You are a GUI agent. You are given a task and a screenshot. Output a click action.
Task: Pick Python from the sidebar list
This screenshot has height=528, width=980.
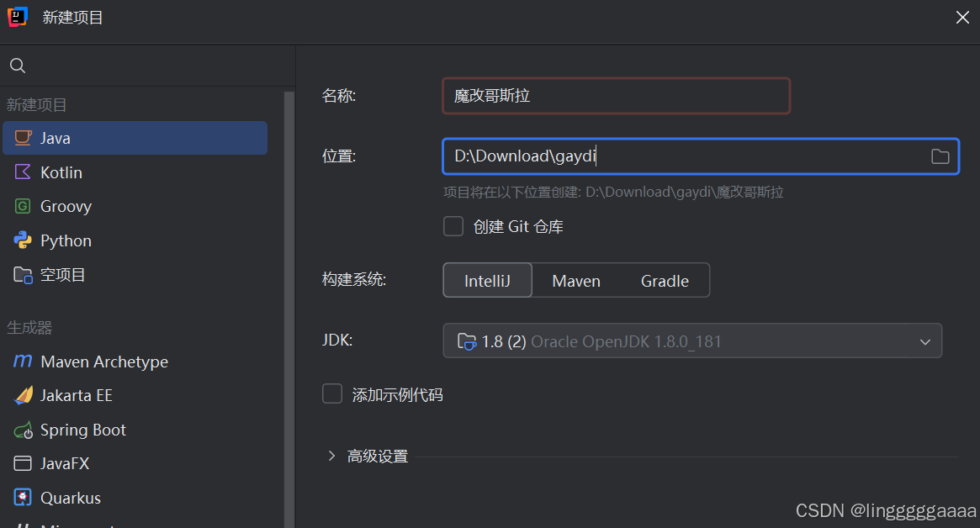point(135,240)
